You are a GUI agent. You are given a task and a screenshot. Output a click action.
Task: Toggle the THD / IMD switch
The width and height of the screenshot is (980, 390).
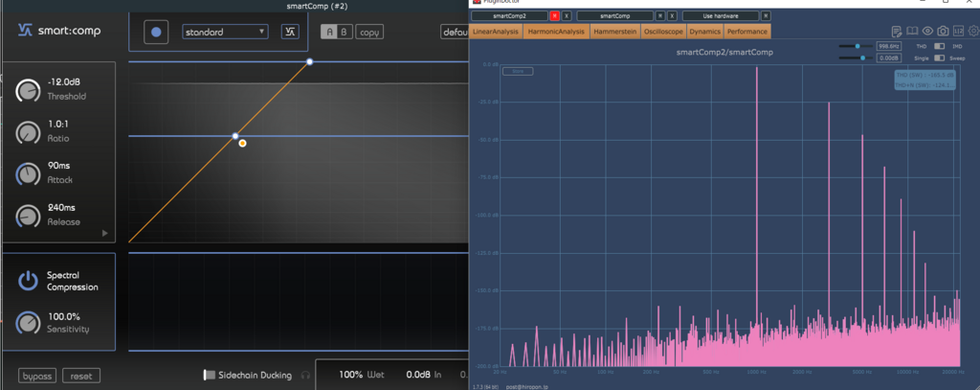[939, 46]
